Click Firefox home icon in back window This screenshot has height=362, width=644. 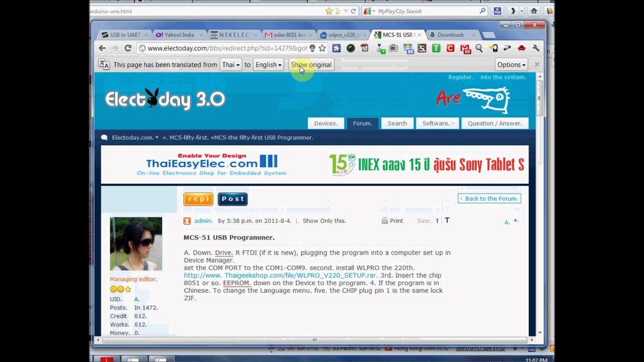534,11
